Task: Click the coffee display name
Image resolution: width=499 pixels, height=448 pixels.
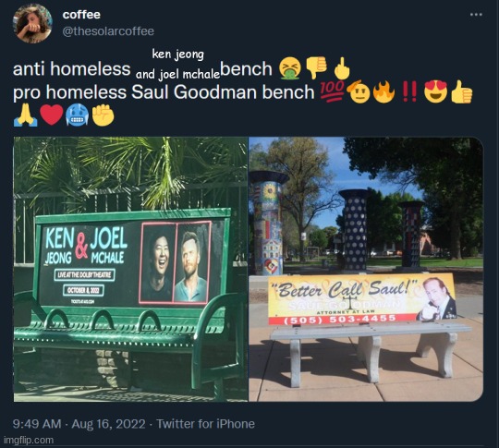Action: click(x=81, y=15)
